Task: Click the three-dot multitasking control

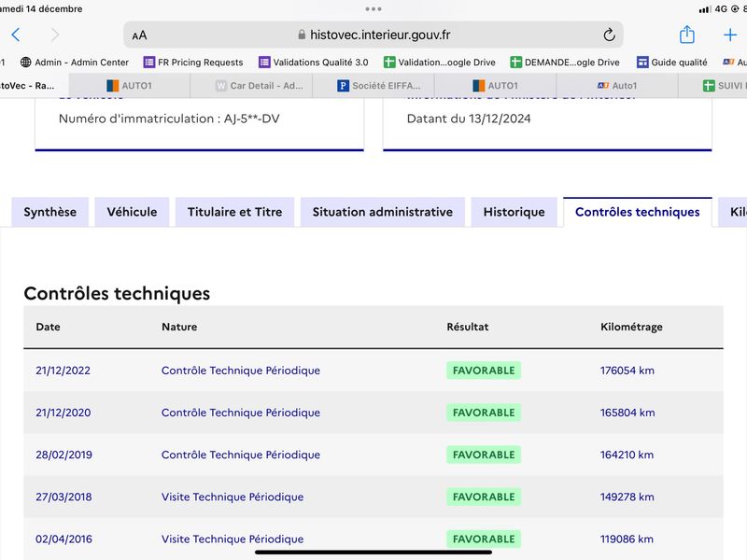Action: [x=373, y=9]
